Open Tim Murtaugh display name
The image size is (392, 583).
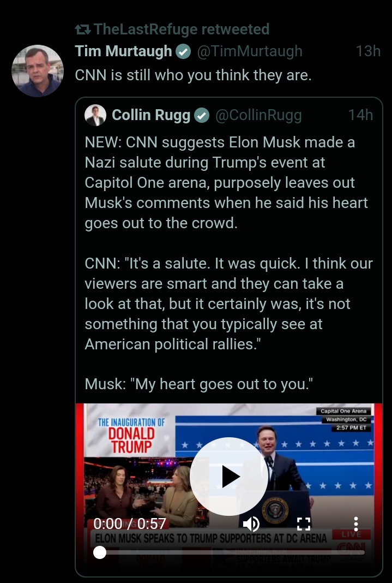coord(124,51)
